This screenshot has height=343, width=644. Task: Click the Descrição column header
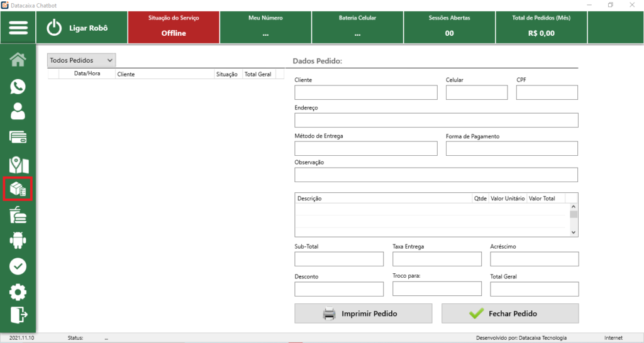(384, 198)
